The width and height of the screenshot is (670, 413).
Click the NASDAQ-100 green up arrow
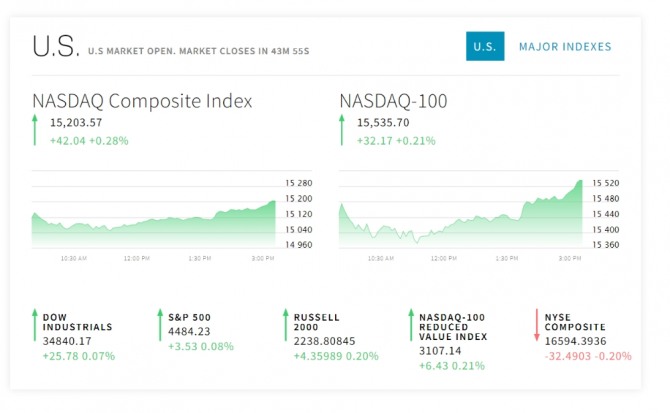(342, 131)
